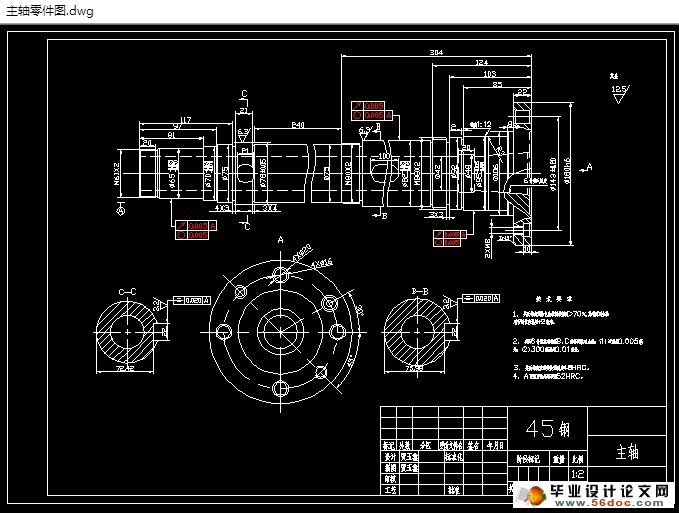The image size is (679, 513).
Task: Pick the dimension value 85
Action: point(497,84)
